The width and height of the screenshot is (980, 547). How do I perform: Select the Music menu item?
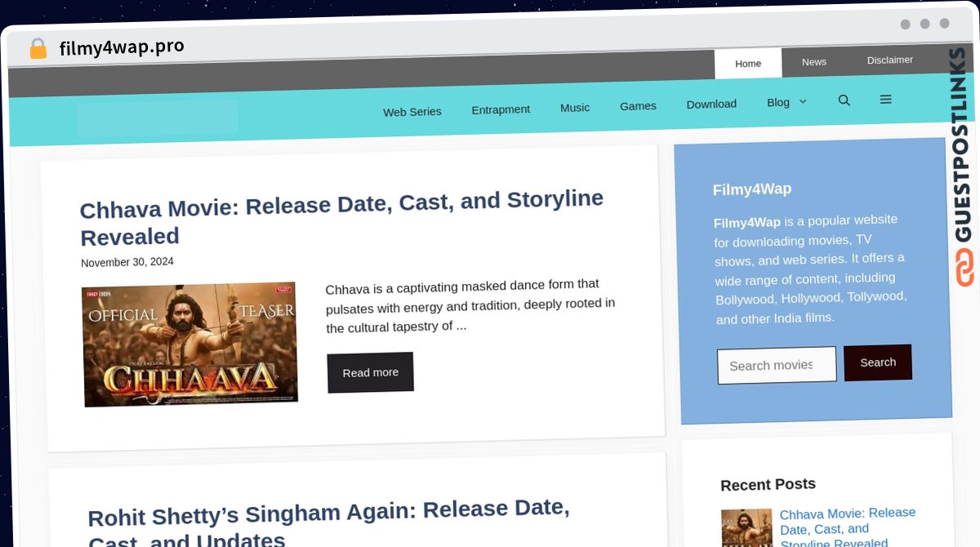(575, 108)
